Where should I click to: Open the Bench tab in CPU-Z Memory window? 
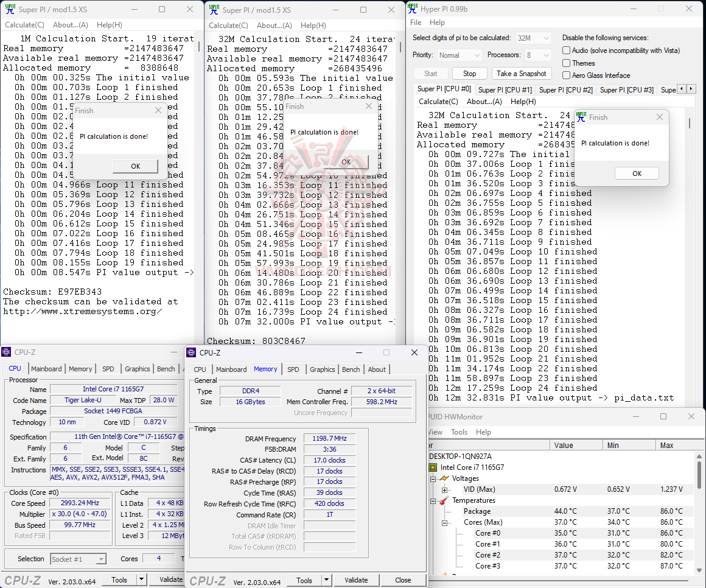coord(351,369)
